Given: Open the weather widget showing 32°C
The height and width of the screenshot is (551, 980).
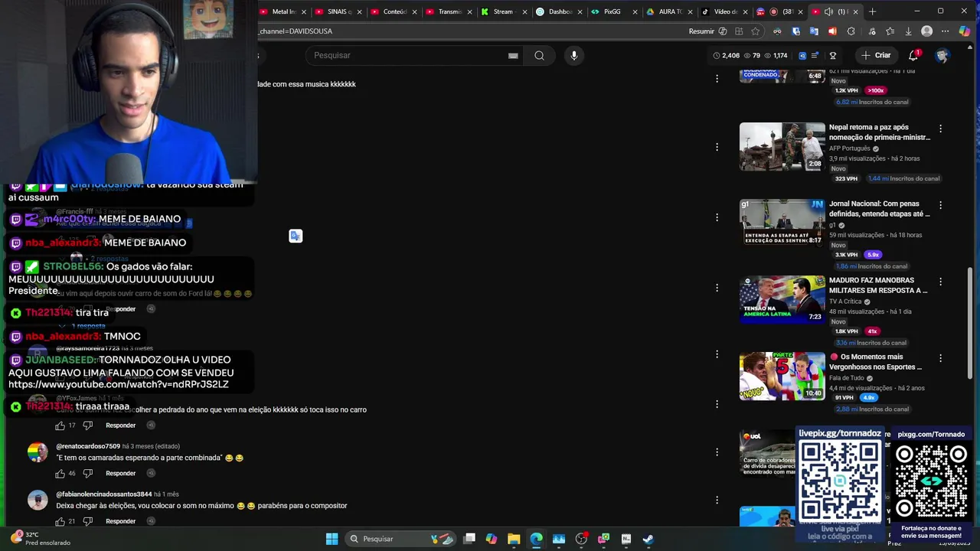Looking at the screenshot, I should [40, 539].
